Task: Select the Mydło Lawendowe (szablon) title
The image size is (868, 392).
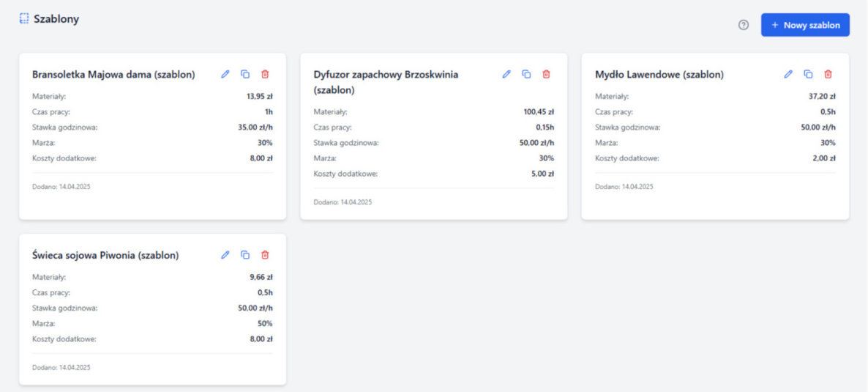Action: click(x=659, y=75)
